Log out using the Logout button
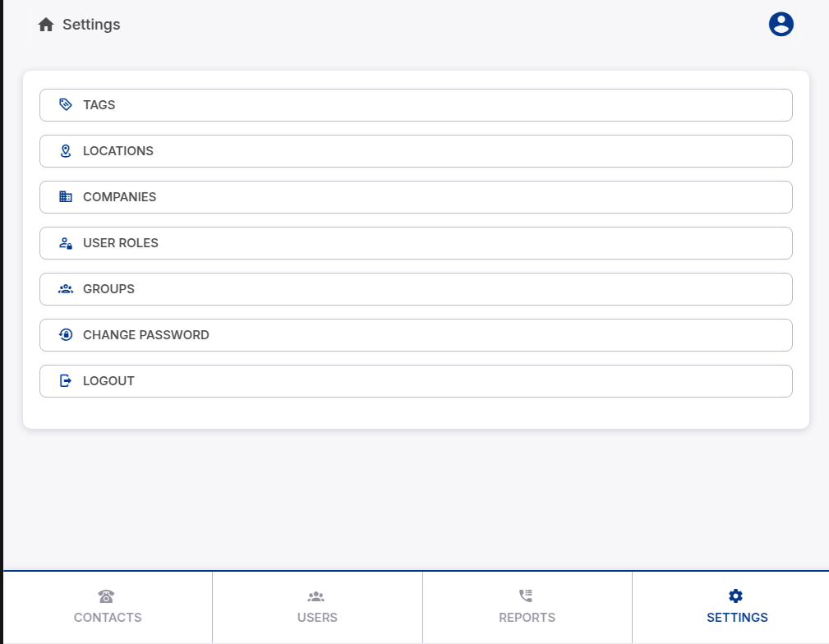The width and height of the screenshot is (829, 644). (x=416, y=381)
